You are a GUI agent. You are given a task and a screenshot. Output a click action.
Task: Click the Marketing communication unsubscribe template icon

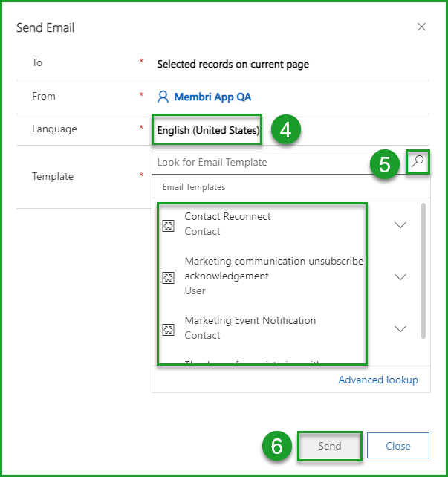pos(168,276)
